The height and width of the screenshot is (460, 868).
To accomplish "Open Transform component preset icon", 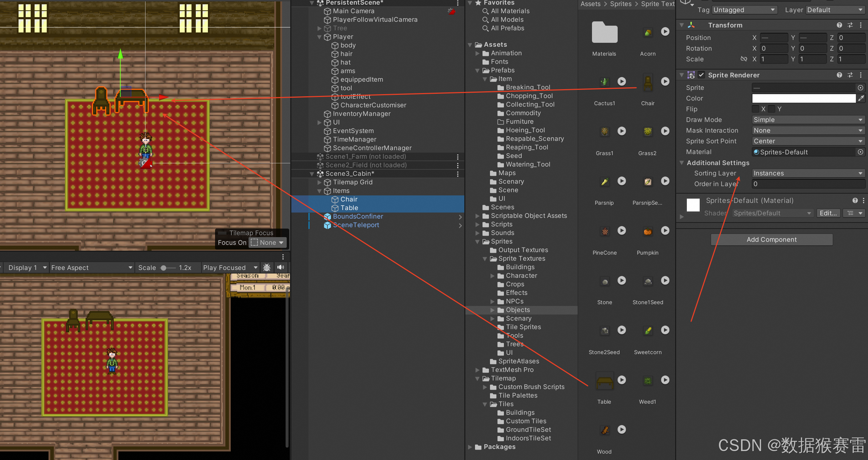I will point(850,25).
